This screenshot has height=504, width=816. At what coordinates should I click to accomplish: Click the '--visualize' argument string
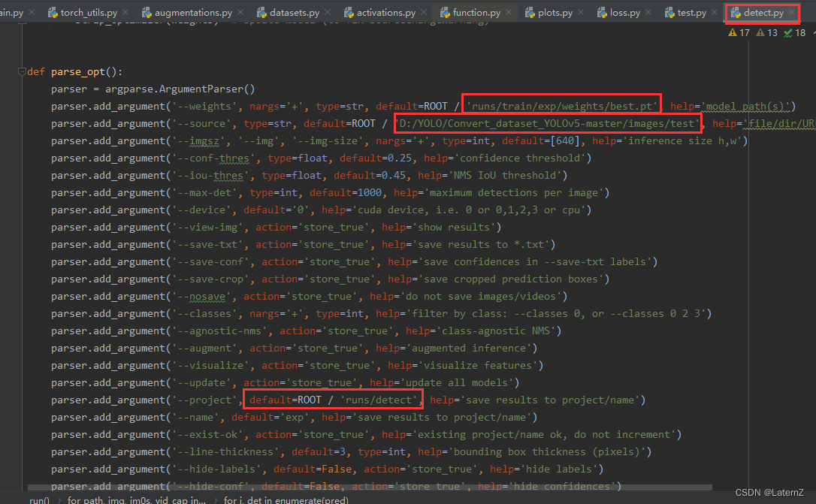(x=210, y=365)
